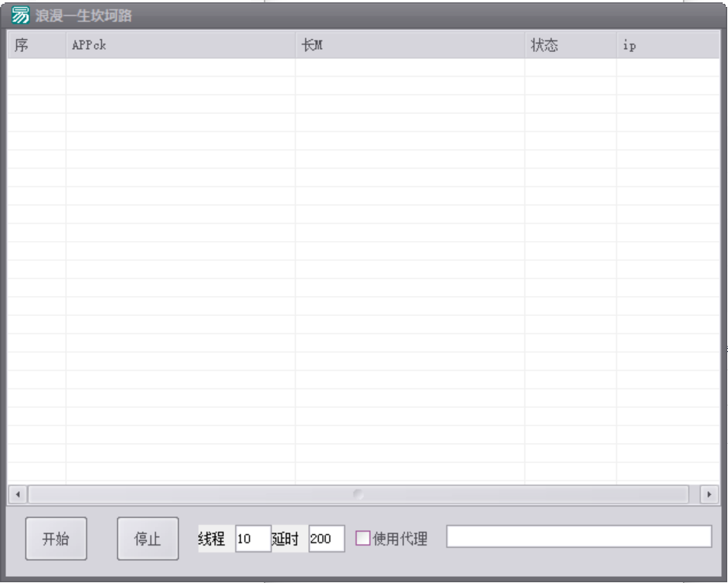The height and width of the screenshot is (583, 728).
Task: Click the left scroll arrow of horizontal scrollbar
Action: [18, 494]
